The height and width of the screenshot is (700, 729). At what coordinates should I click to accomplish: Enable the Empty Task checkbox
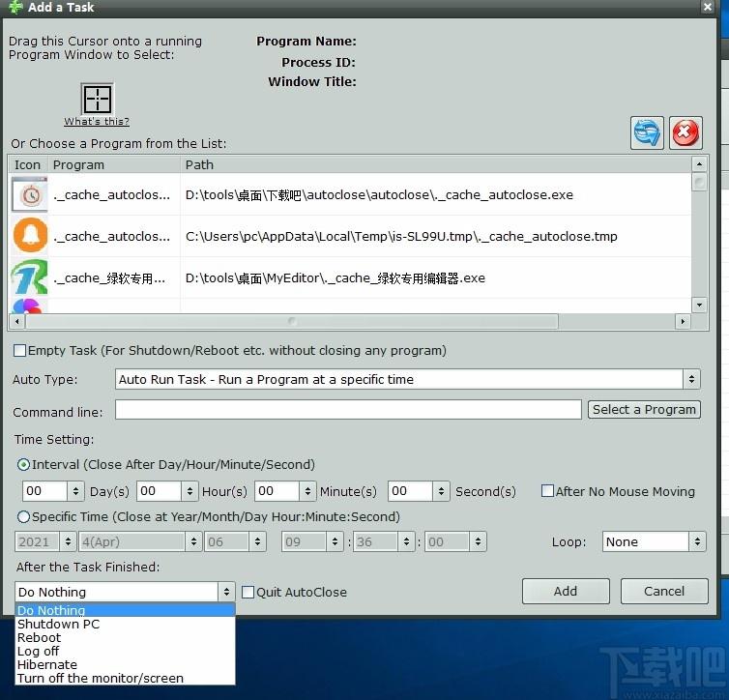19,350
